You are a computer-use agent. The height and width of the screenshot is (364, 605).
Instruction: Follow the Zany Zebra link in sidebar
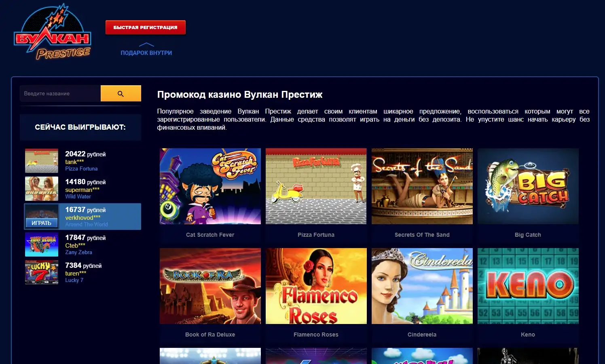pyautogui.click(x=78, y=252)
